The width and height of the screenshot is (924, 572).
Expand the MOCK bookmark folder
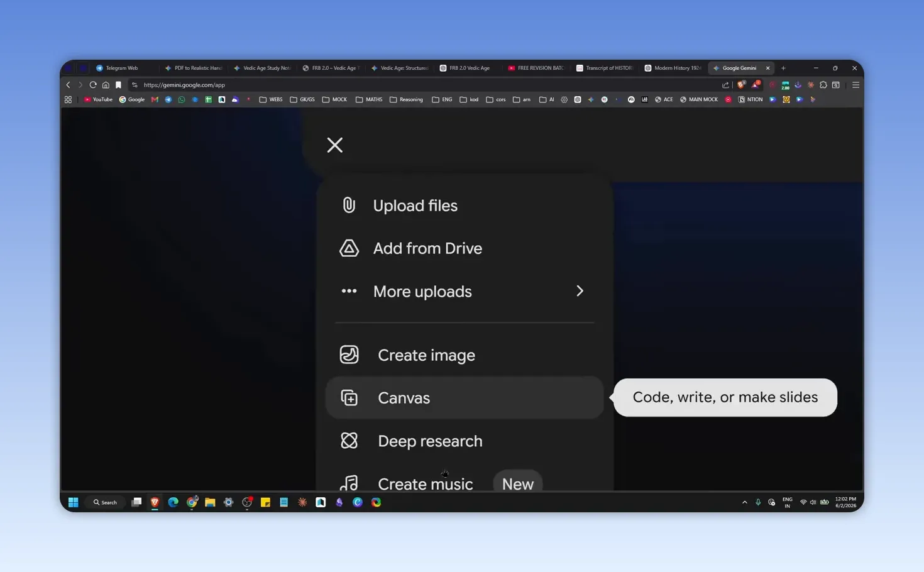(334, 99)
